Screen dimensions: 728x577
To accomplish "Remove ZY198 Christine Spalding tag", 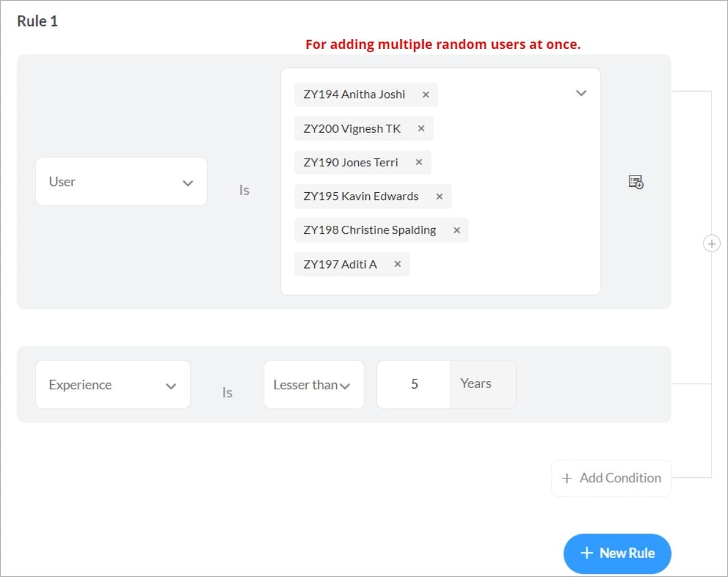I will click(x=457, y=230).
